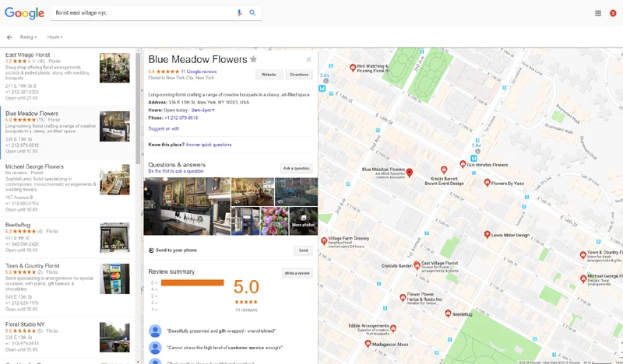Select Beetlebug map pin
This screenshot has height=364, width=623.
click(448, 313)
